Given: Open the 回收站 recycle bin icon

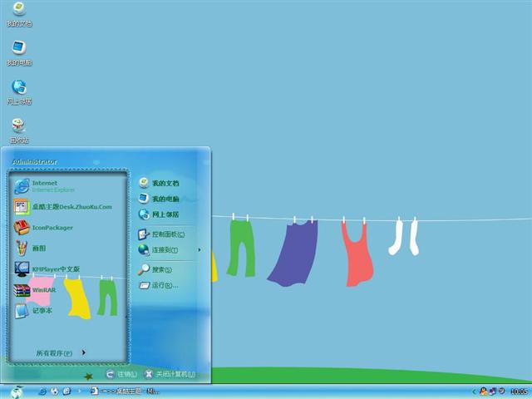Looking at the screenshot, I should pos(19,131).
